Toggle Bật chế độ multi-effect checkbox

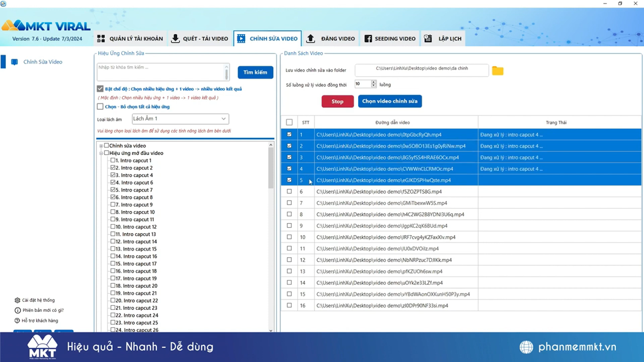(100, 88)
